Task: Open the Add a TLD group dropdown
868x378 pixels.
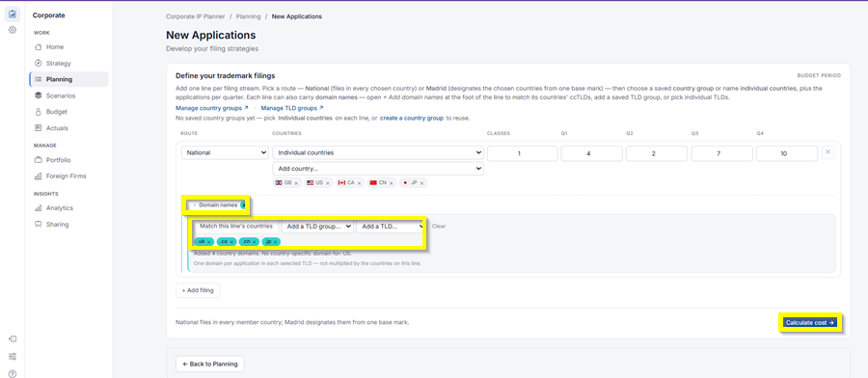Action: (317, 226)
